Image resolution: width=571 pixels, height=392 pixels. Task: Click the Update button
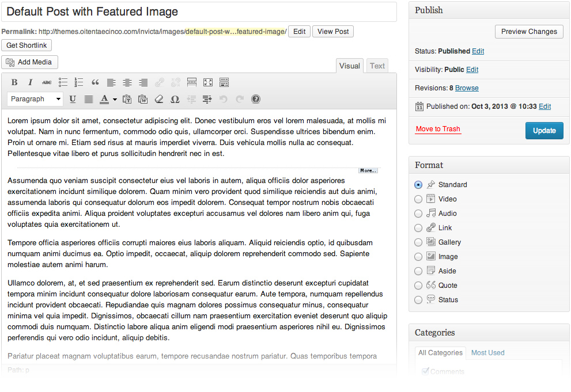(544, 131)
